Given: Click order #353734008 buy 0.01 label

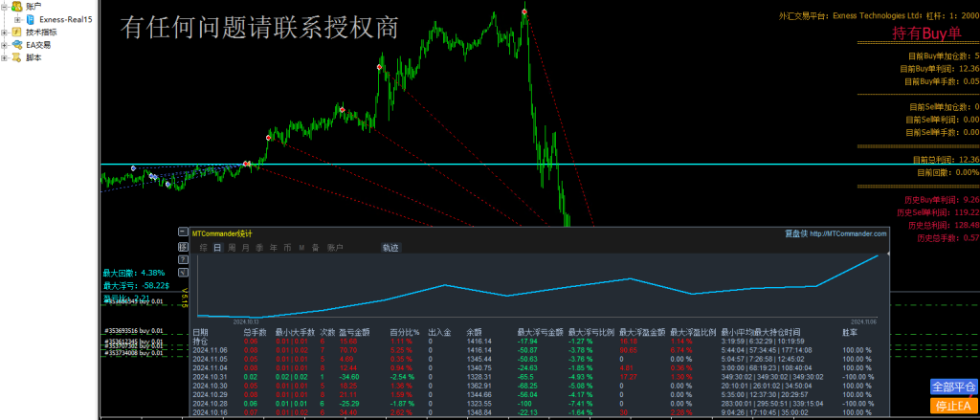Looking at the screenshot, I should point(134,354).
